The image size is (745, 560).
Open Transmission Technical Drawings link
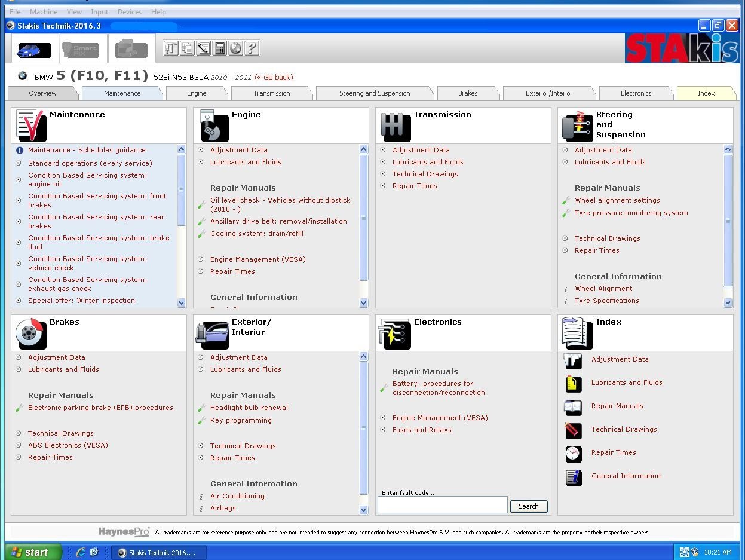pyautogui.click(x=425, y=174)
